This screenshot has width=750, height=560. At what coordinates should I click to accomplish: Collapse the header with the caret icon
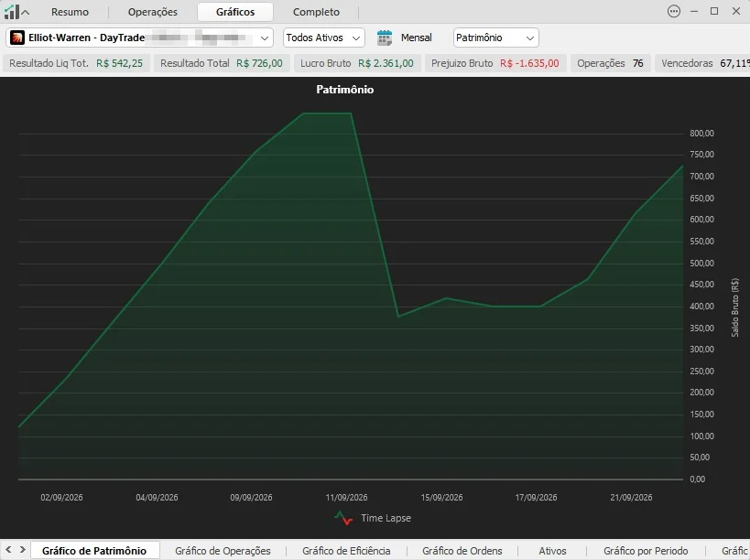tap(26, 13)
